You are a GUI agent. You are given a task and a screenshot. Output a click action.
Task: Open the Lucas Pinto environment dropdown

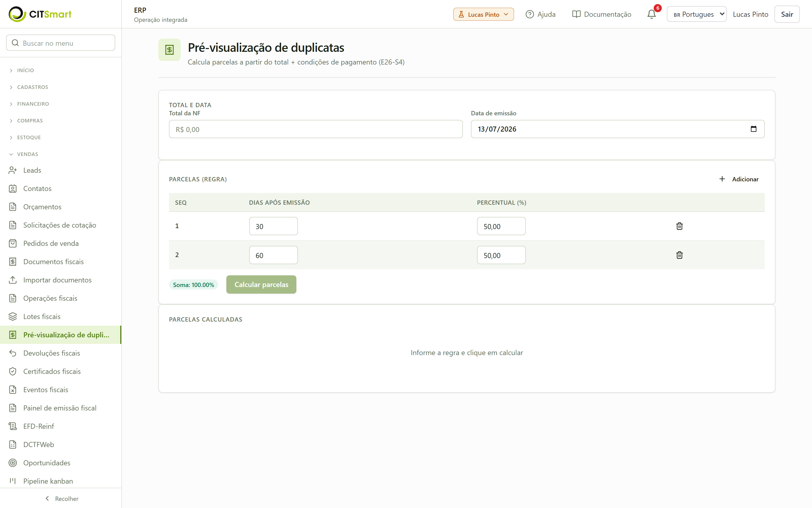tap(483, 14)
